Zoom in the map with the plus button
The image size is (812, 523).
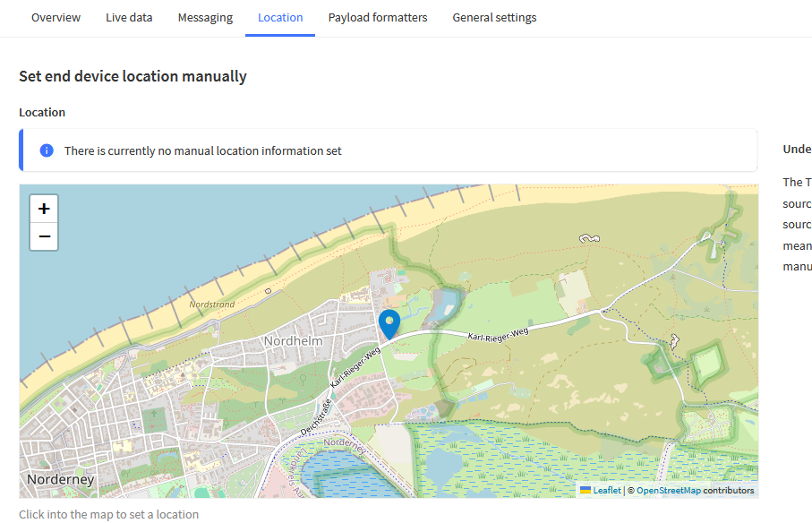pyautogui.click(x=44, y=209)
